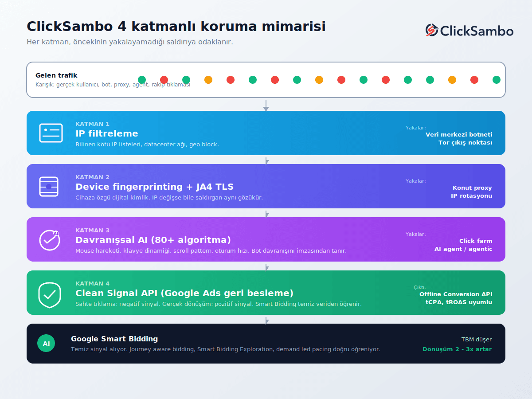Click 'Konut proxy' text

(472, 188)
